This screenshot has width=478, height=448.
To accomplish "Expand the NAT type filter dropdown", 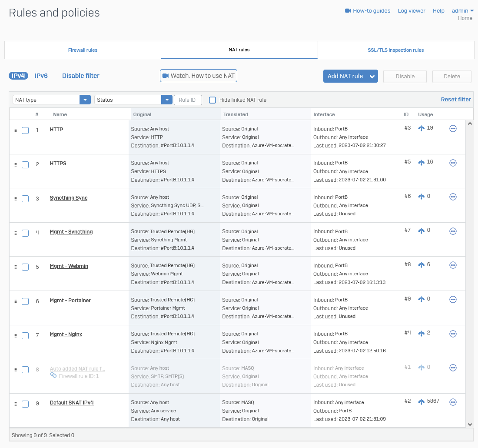I will coord(85,100).
